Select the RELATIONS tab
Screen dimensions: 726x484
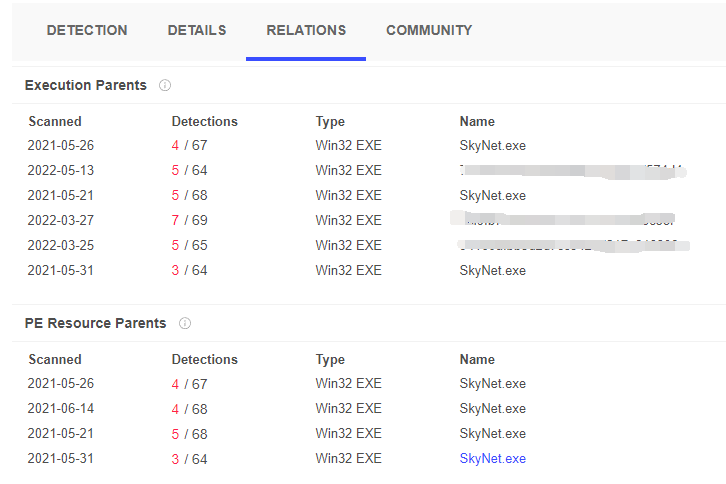coord(306,31)
